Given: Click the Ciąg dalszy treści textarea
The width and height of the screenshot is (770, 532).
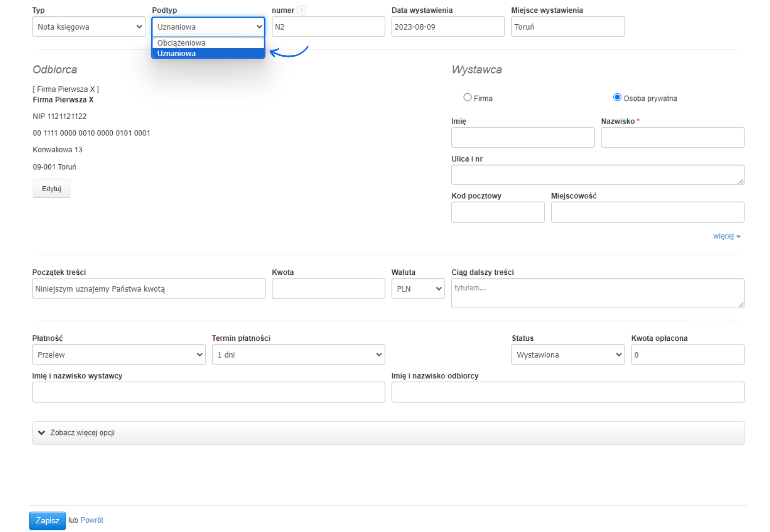Looking at the screenshot, I should pos(597,293).
